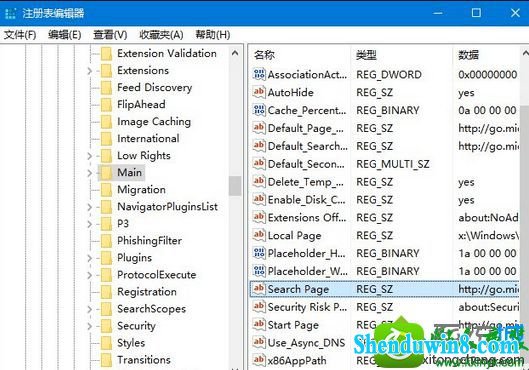Click the AutoHide string value icon
The height and width of the screenshot is (370, 529).
point(259,92)
